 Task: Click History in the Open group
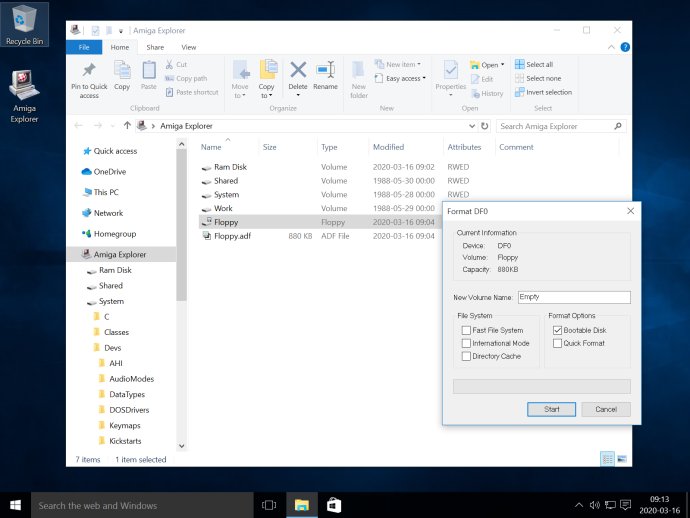tap(487, 93)
